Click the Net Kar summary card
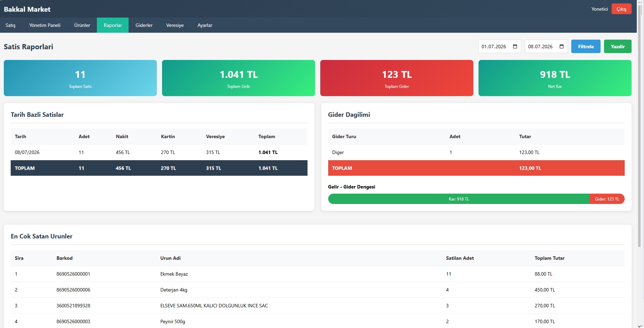644x328 pixels. 555,78
